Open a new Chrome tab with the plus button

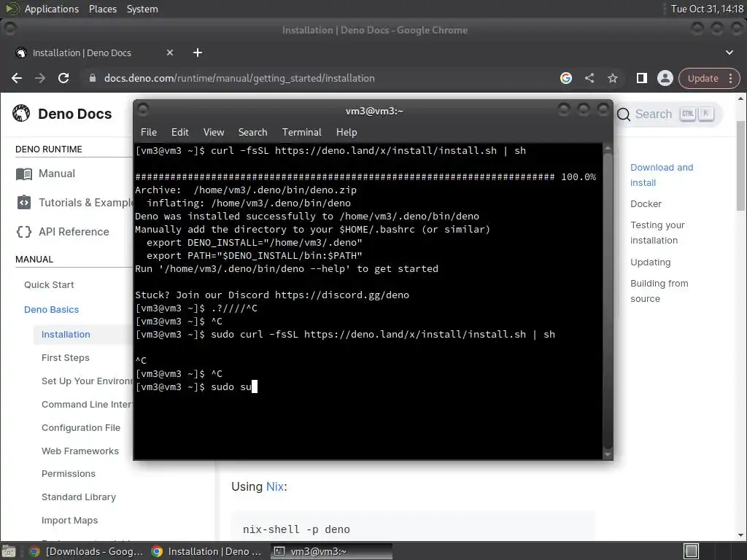pos(198,52)
